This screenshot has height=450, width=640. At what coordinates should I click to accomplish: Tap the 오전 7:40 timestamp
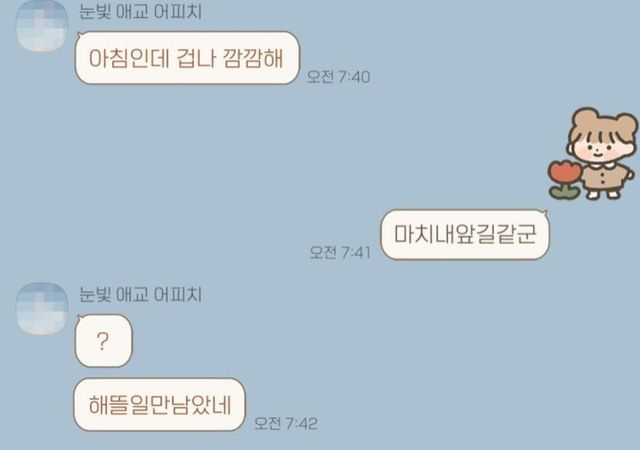(338, 77)
